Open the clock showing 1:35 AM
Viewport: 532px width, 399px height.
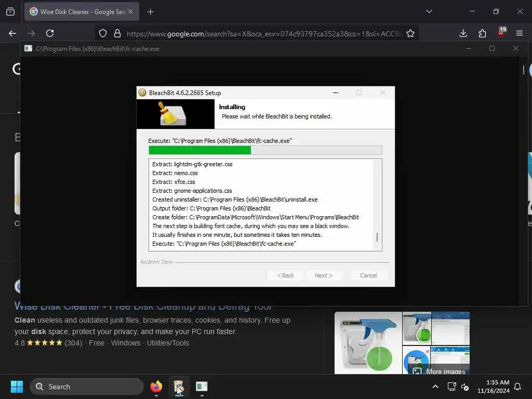point(494,387)
